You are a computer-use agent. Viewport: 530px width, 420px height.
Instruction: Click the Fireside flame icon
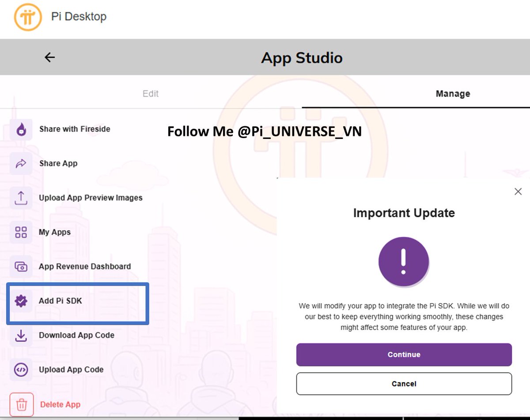pyautogui.click(x=21, y=129)
